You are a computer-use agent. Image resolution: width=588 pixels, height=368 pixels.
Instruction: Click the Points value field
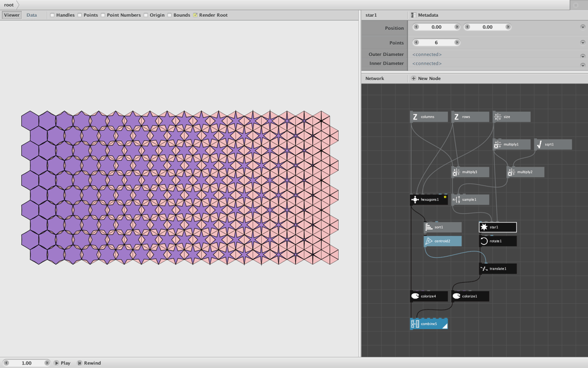(x=436, y=42)
